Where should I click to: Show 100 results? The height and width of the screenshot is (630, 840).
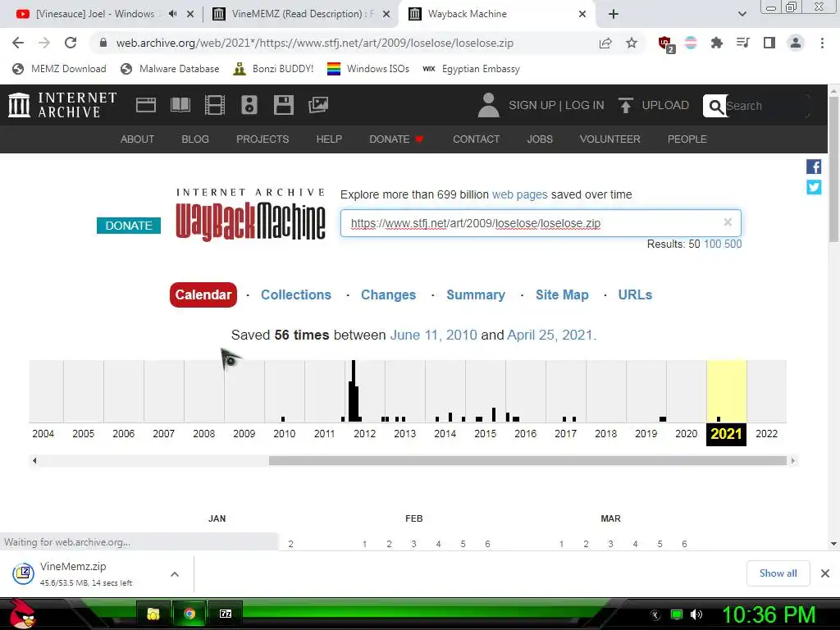[x=713, y=244]
